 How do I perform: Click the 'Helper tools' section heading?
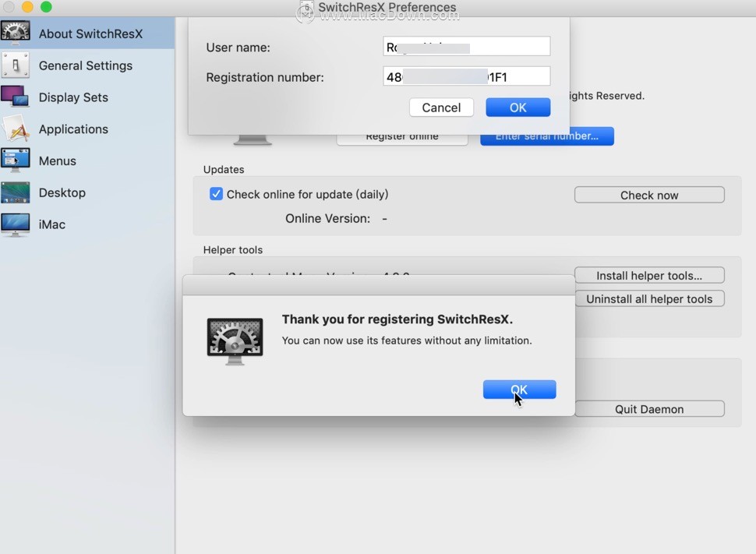point(233,250)
